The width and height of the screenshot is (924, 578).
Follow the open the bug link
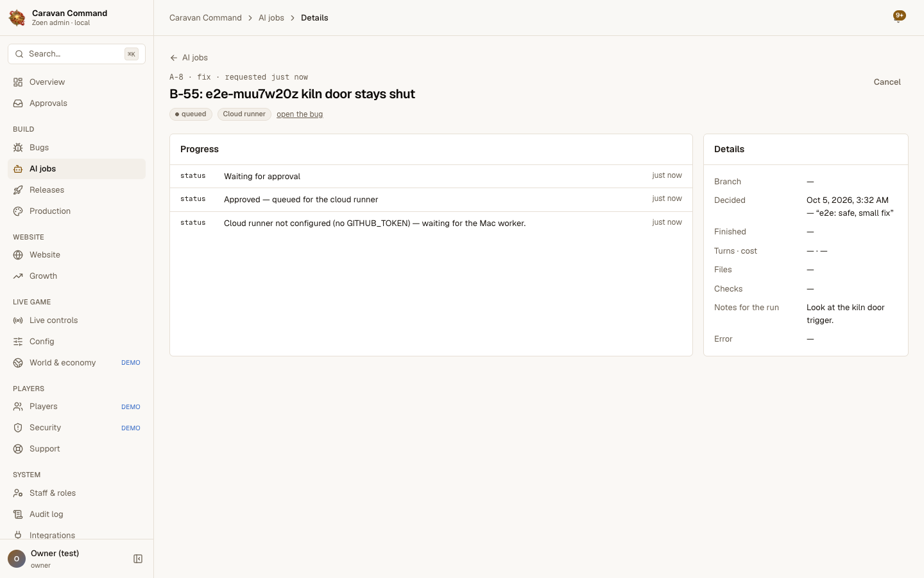(x=300, y=114)
